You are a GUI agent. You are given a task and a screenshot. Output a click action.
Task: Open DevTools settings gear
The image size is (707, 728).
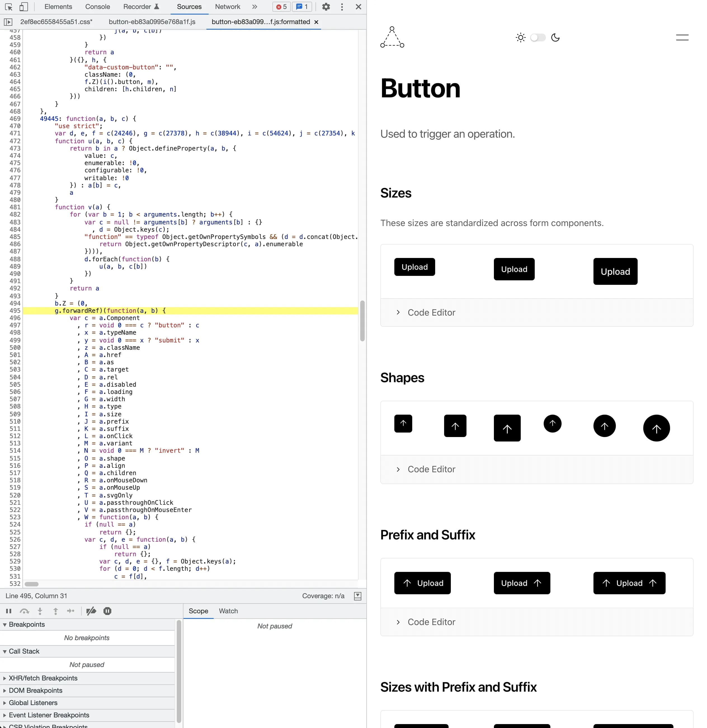click(326, 7)
